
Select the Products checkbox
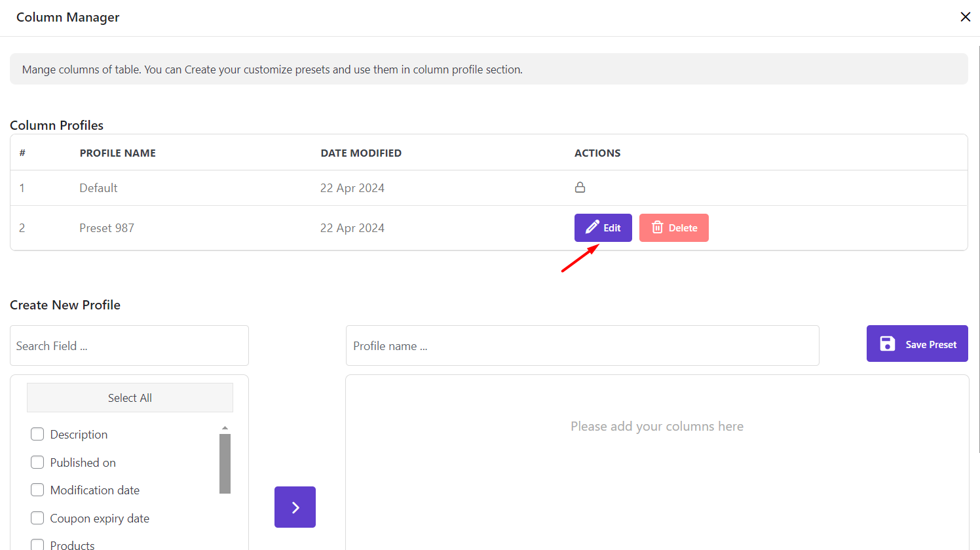coord(38,545)
